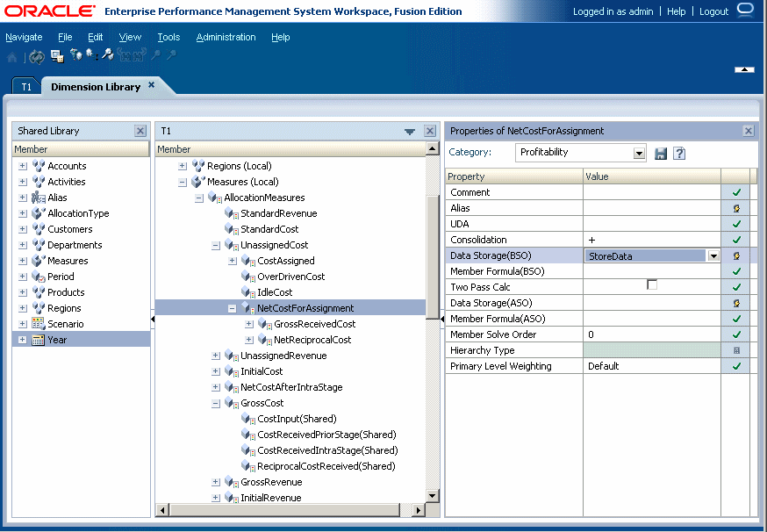Click the Help link in top header
This screenshot has height=532, width=767.
pyautogui.click(x=676, y=11)
